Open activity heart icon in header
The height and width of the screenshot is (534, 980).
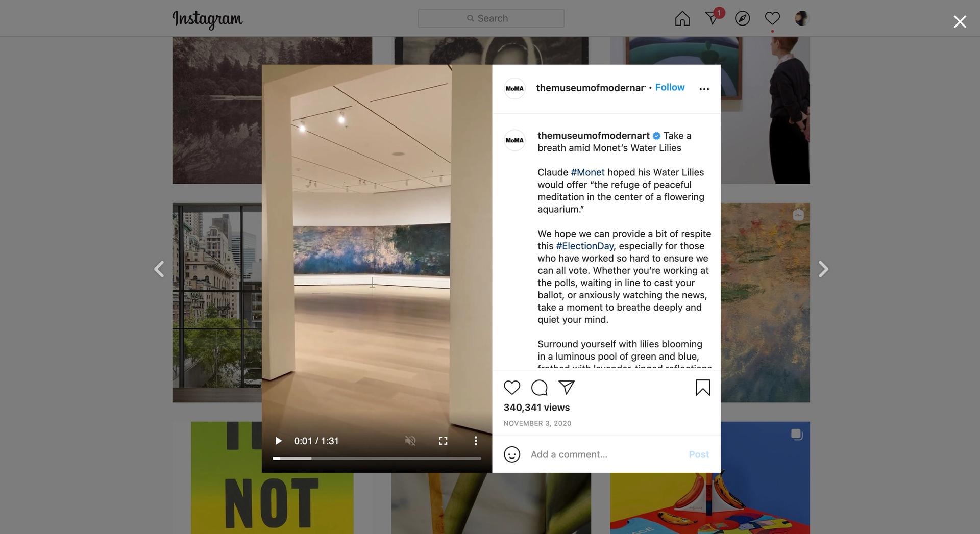click(x=772, y=18)
